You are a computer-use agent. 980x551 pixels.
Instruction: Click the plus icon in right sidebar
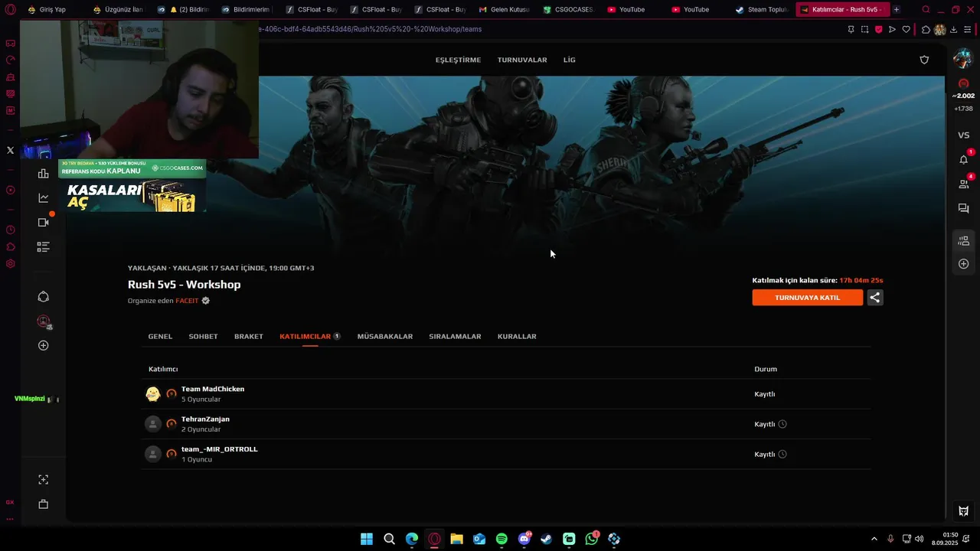point(963,264)
